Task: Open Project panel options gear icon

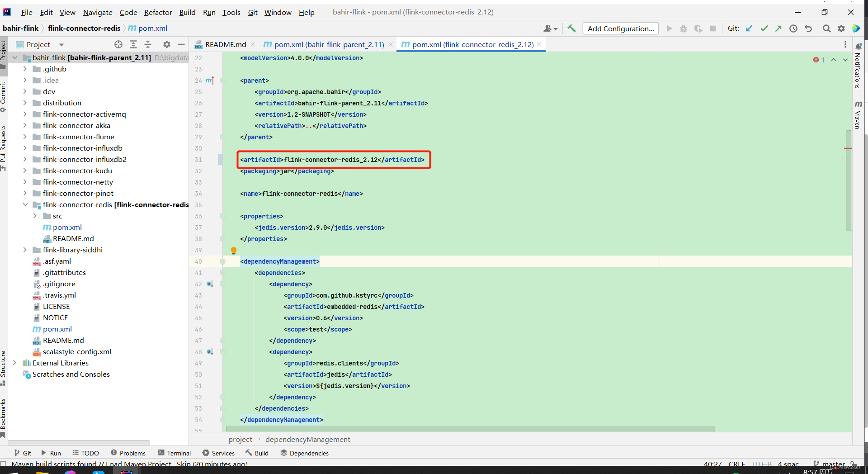Action: tap(167, 44)
